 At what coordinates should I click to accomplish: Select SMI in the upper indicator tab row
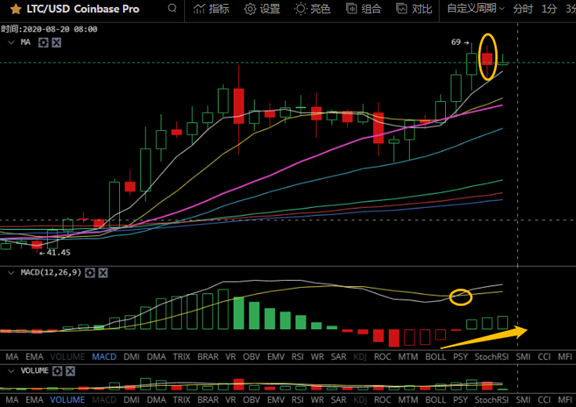[x=523, y=357]
